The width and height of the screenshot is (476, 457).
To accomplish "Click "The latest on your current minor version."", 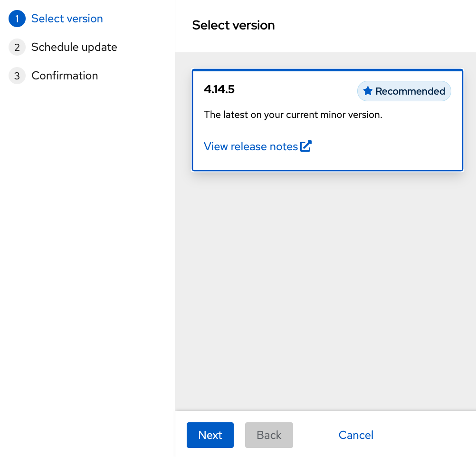I will tap(293, 115).
